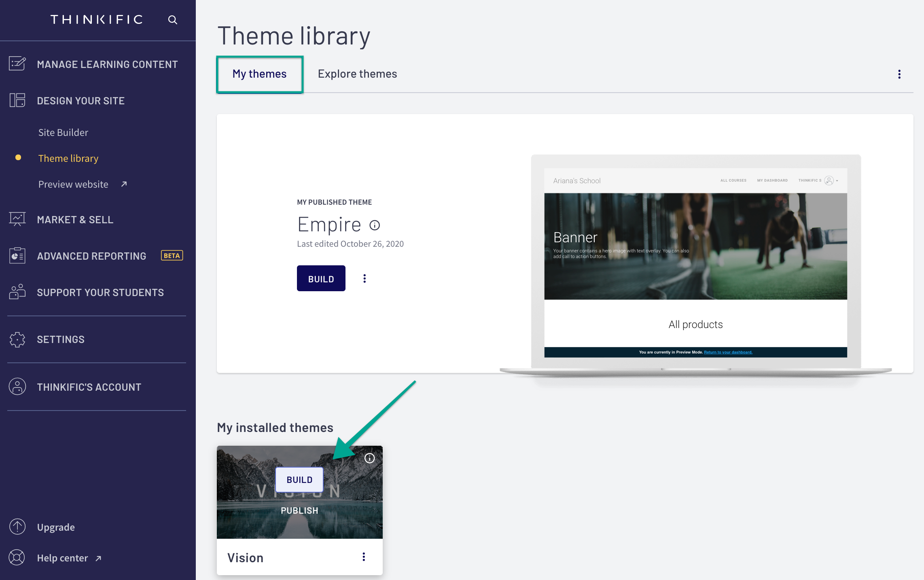The image size is (924, 580).
Task: Open Site Builder from sidebar
Action: (63, 133)
